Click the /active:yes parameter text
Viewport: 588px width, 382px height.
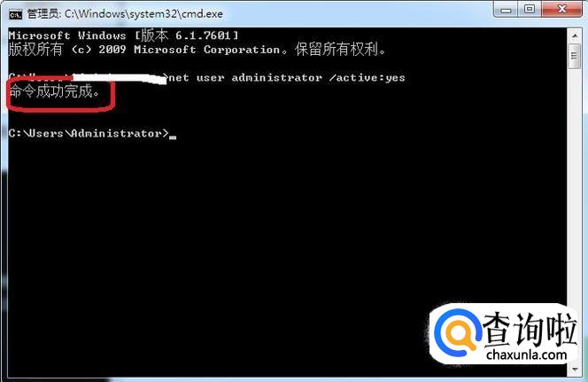[x=367, y=78]
